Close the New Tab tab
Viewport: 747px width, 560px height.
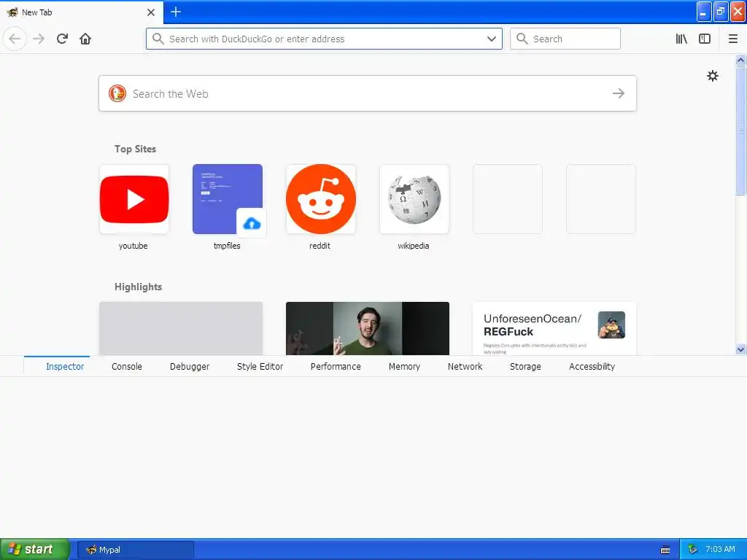[x=151, y=12]
